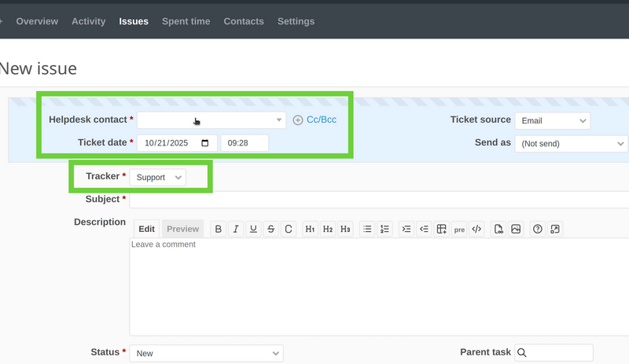Insert Heading 3 in description

(x=345, y=229)
